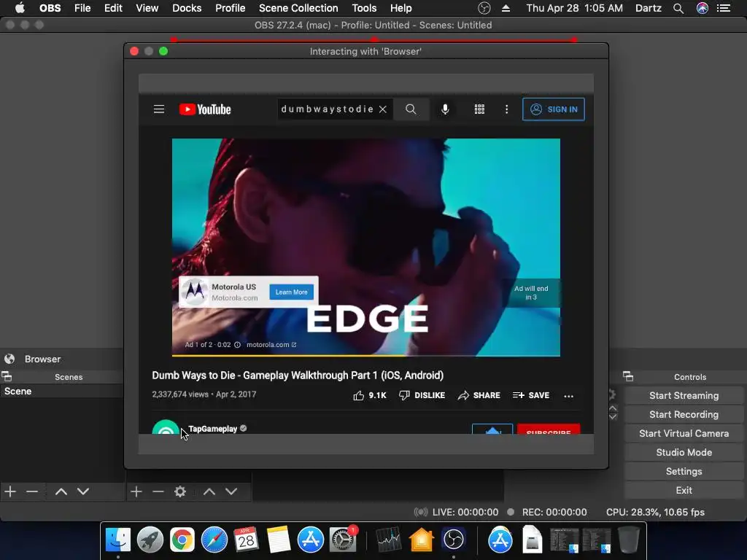Open the View menu

pos(147,8)
